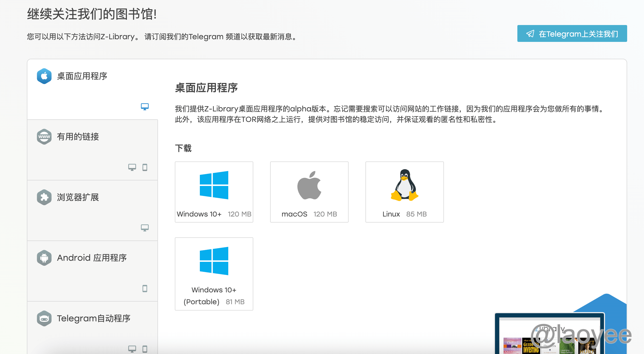The width and height of the screenshot is (644, 354).
Task: Click the blue monitor icon under 桌面应用程序
Action: (x=145, y=107)
